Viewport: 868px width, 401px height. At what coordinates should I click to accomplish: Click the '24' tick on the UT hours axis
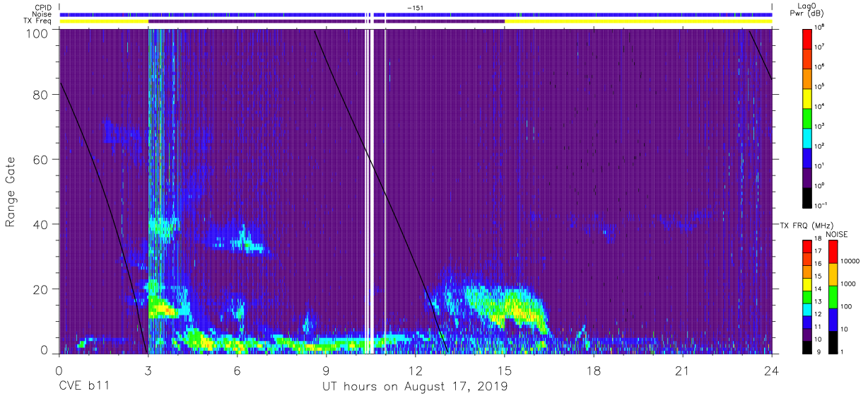click(x=771, y=371)
